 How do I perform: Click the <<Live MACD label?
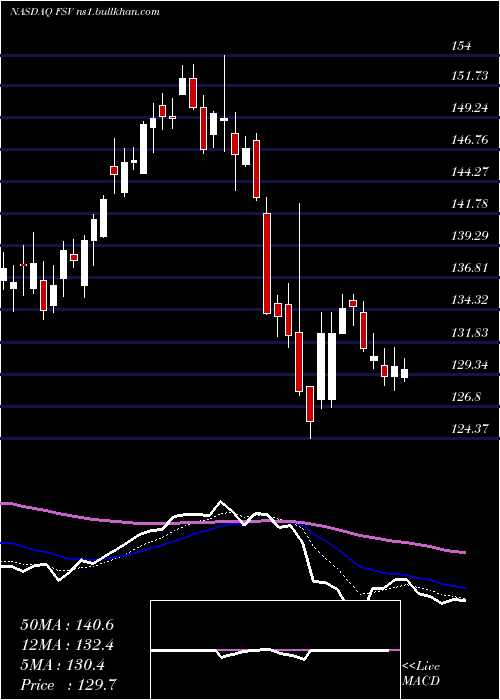421,673
